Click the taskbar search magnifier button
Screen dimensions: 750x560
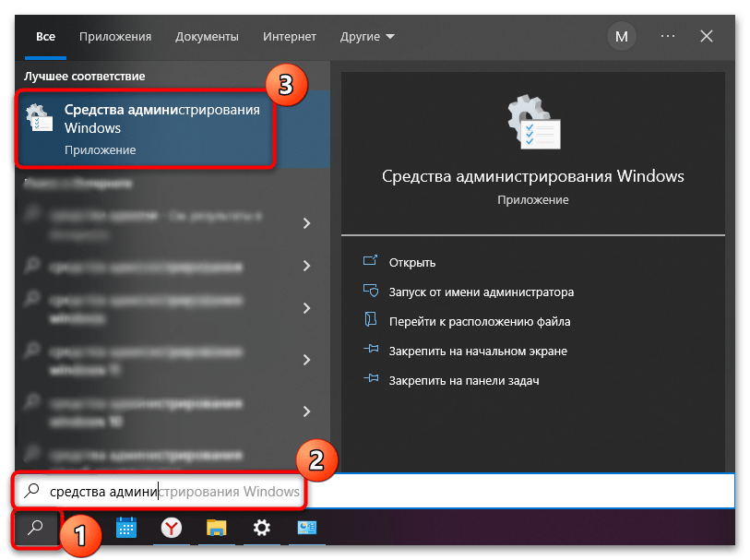[37, 528]
